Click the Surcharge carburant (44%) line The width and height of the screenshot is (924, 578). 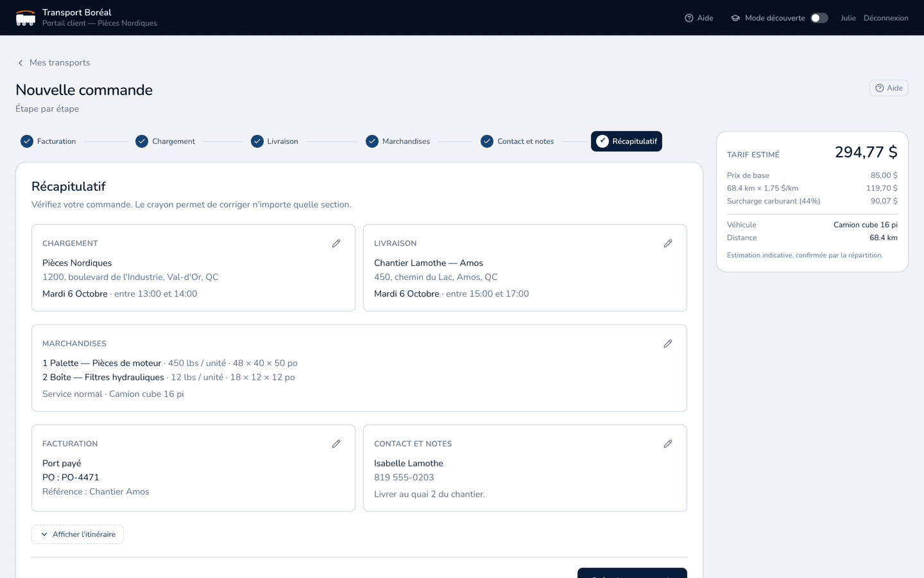coord(812,201)
